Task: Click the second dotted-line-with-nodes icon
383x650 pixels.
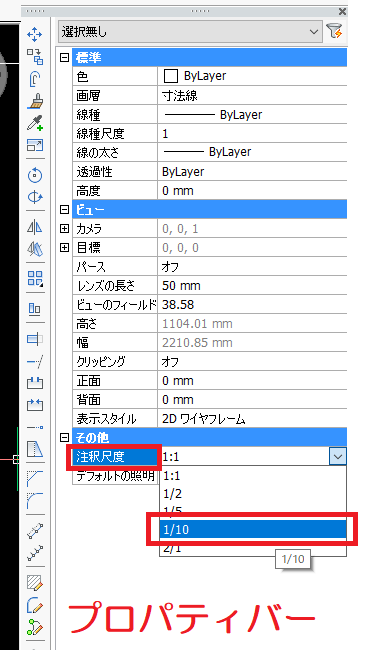Action: [x=35, y=553]
